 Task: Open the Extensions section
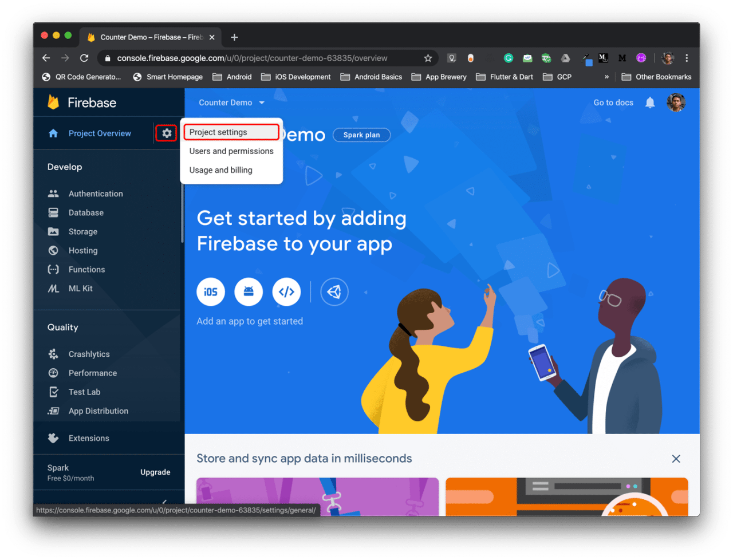click(89, 438)
